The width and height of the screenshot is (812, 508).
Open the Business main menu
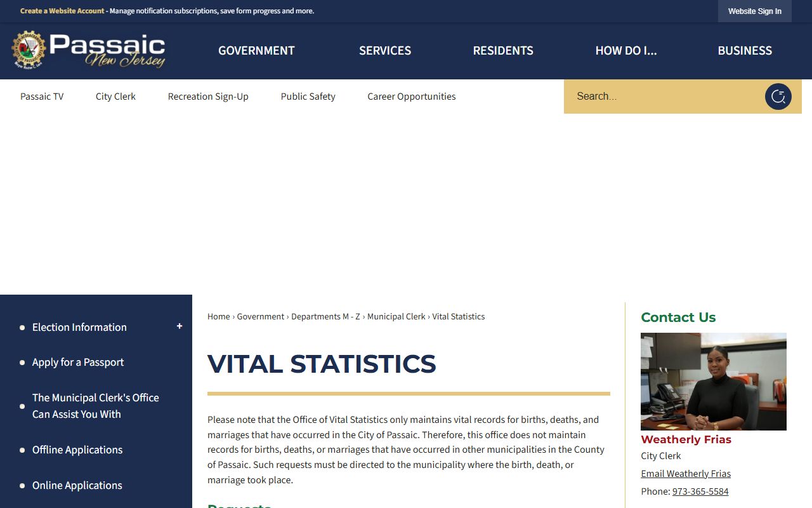(x=745, y=51)
